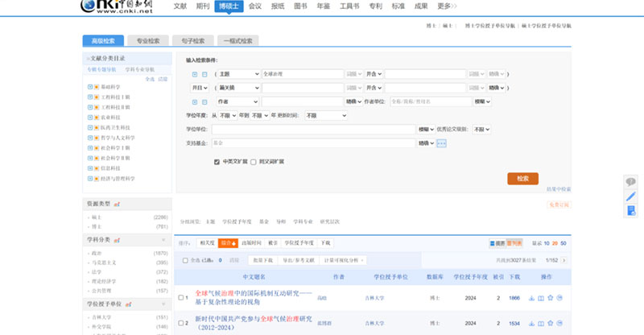
Task: Open the 主题 search field dropdown
Action: [238, 74]
